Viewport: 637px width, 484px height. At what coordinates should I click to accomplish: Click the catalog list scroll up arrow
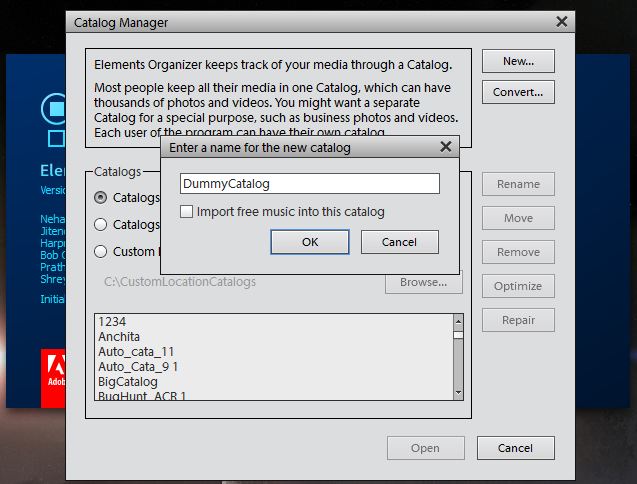point(458,322)
